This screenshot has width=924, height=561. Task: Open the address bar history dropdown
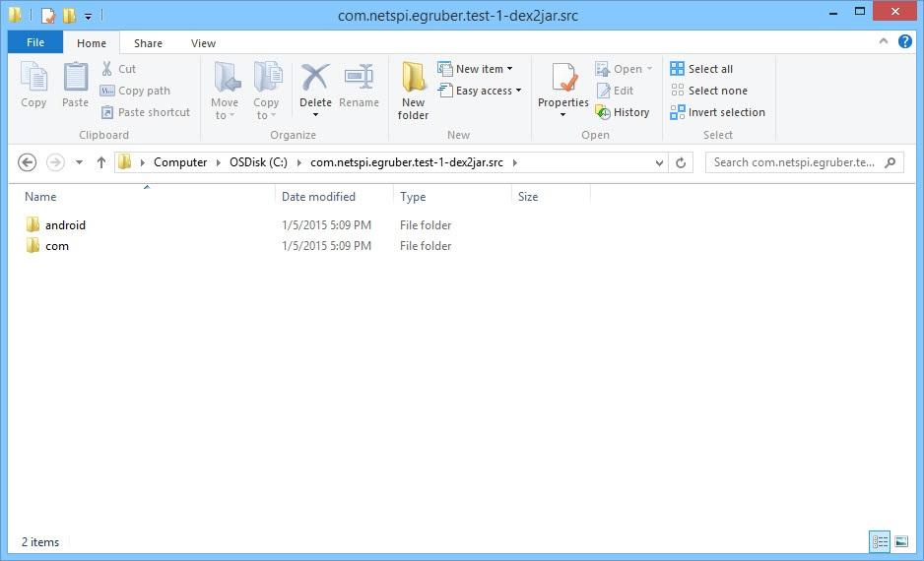tap(659, 162)
